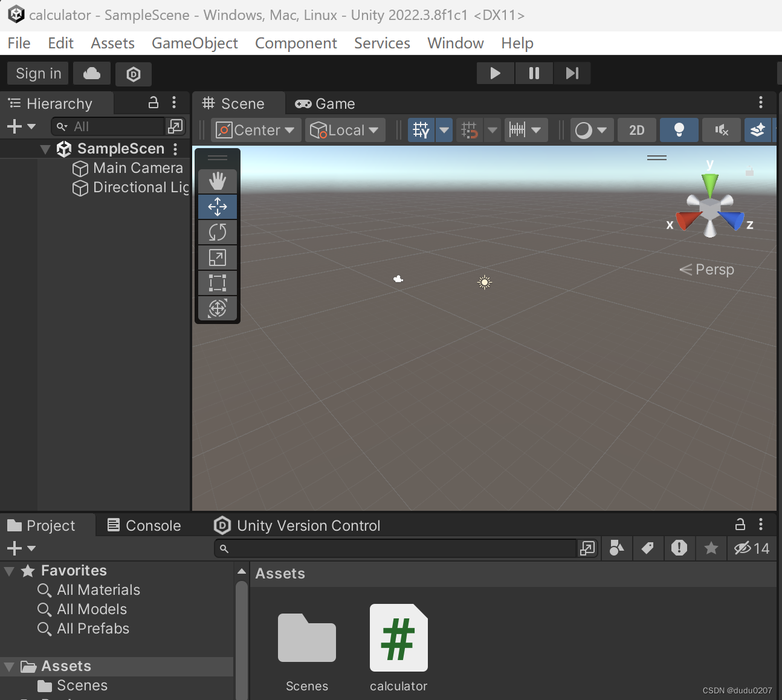The height and width of the screenshot is (700, 782).
Task: Open Unity cloud services via cloud icon
Action: [x=91, y=73]
